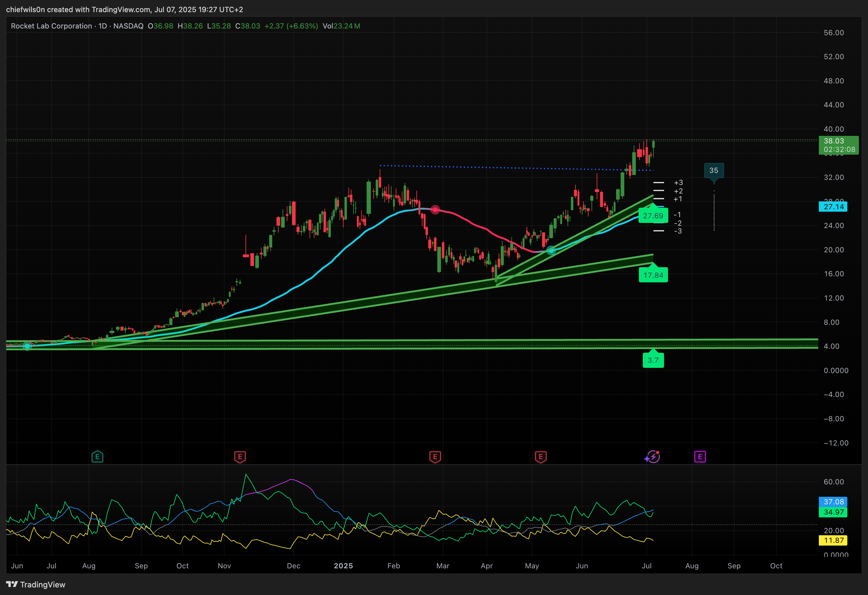Screen dimensions: 868x595
Task: Click the Rocket Lab Corporation symbol title
Action: tap(52, 26)
